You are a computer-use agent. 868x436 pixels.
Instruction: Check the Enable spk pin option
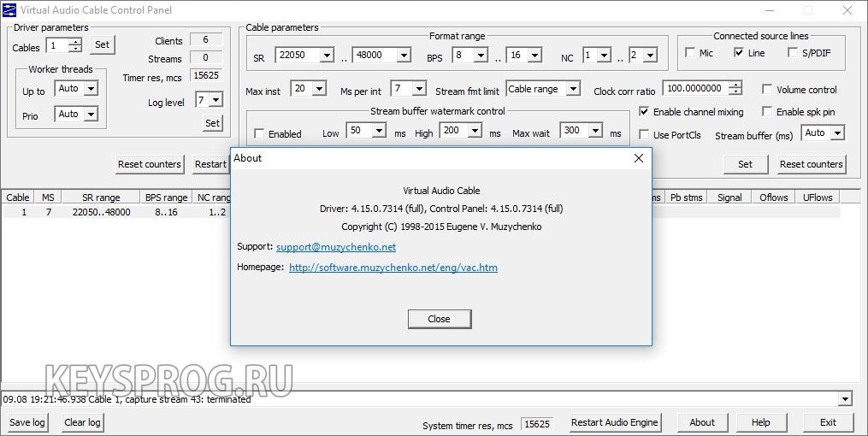pyautogui.click(x=767, y=112)
